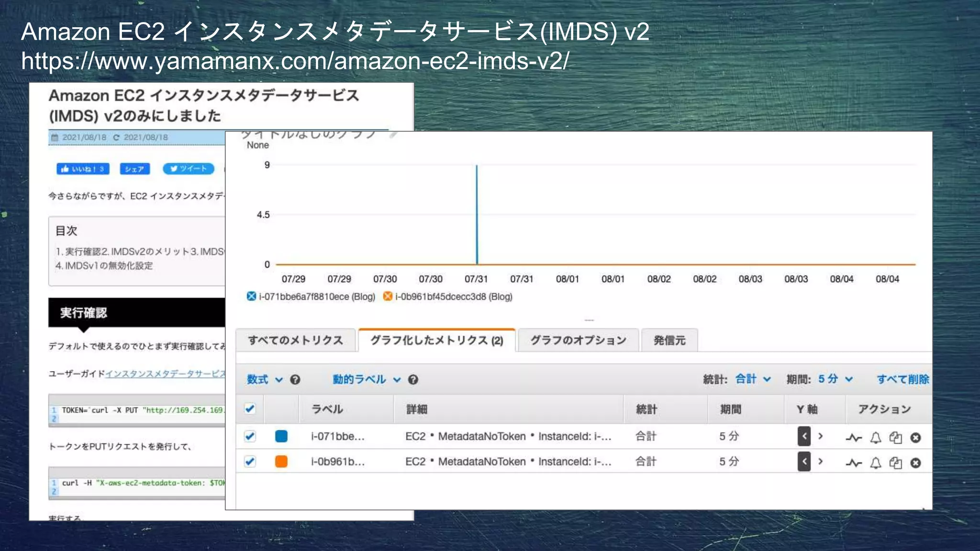Open グラフのオプション tab
Viewport: 980px width, 551px height.
click(578, 340)
